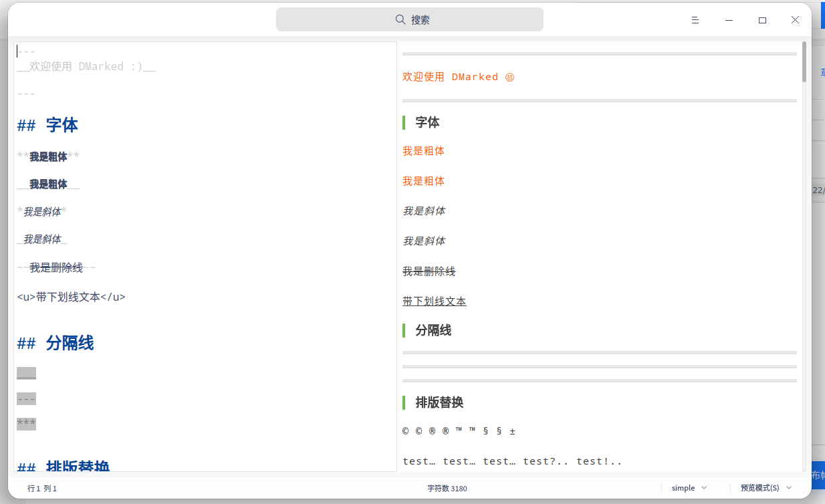The image size is (825, 504).
Task: Click the 字符数 3180 status label
Action: point(447,489)
